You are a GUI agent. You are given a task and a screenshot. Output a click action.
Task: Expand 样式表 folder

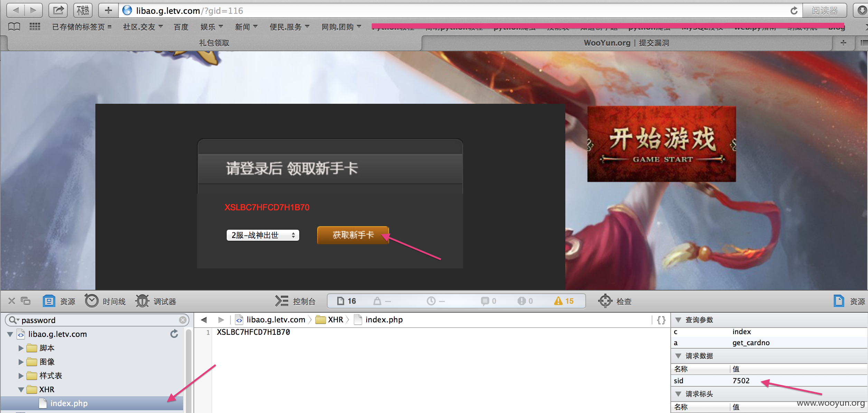tap(21, 376)
